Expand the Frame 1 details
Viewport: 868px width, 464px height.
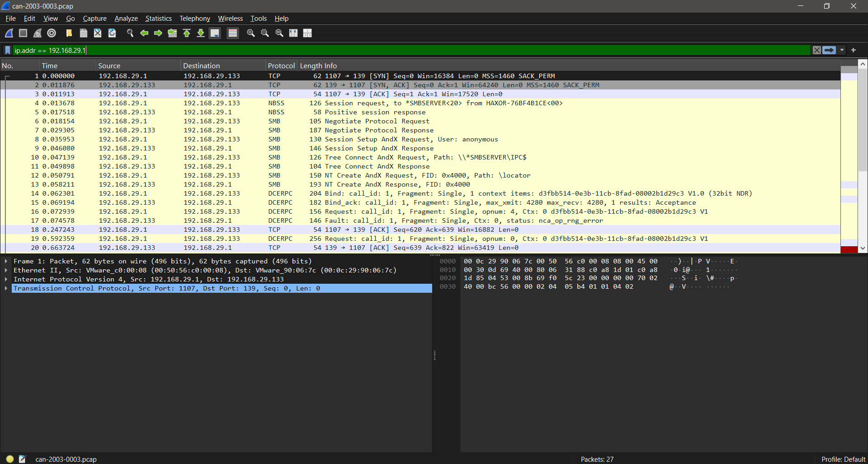click(6, 261)
